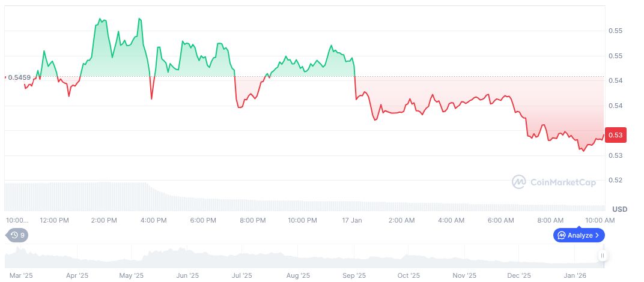This screenshot has height=282, width=644.
Task: Open the history events badge showing 9
Action: coord(17,235)
